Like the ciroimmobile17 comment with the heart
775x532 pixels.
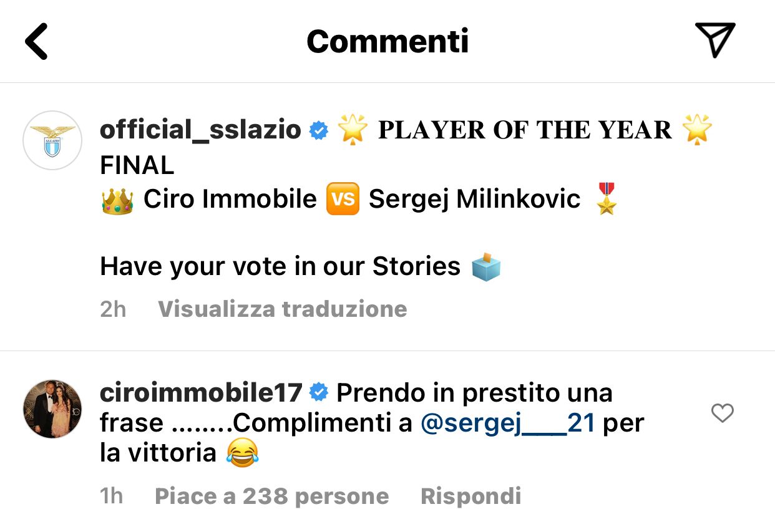(x=723, y=413)
